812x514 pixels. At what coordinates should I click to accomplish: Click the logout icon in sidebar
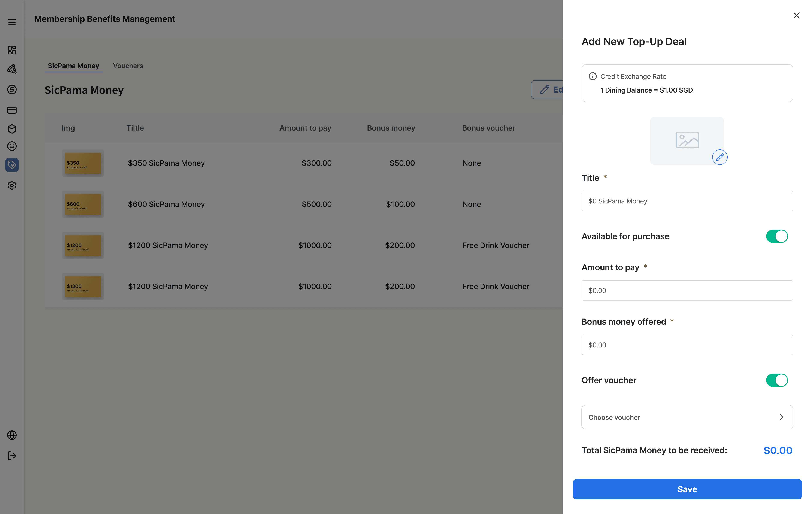click(x=12, y=456)
